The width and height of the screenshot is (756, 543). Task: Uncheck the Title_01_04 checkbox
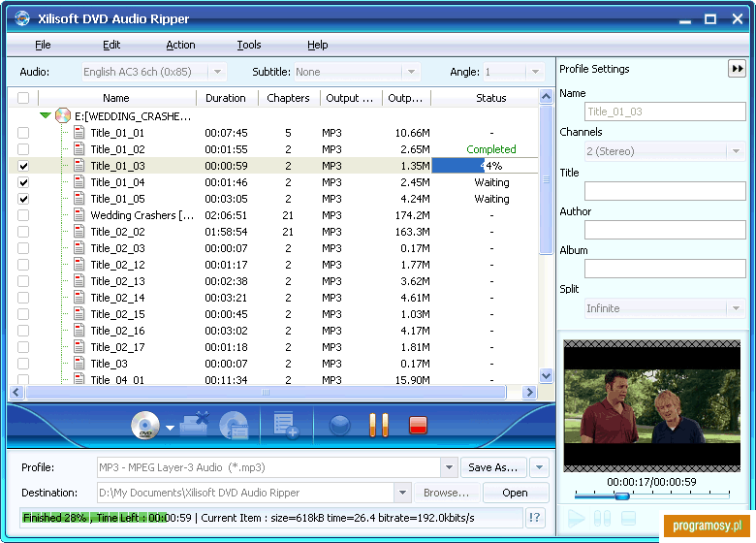coord(23,182)
